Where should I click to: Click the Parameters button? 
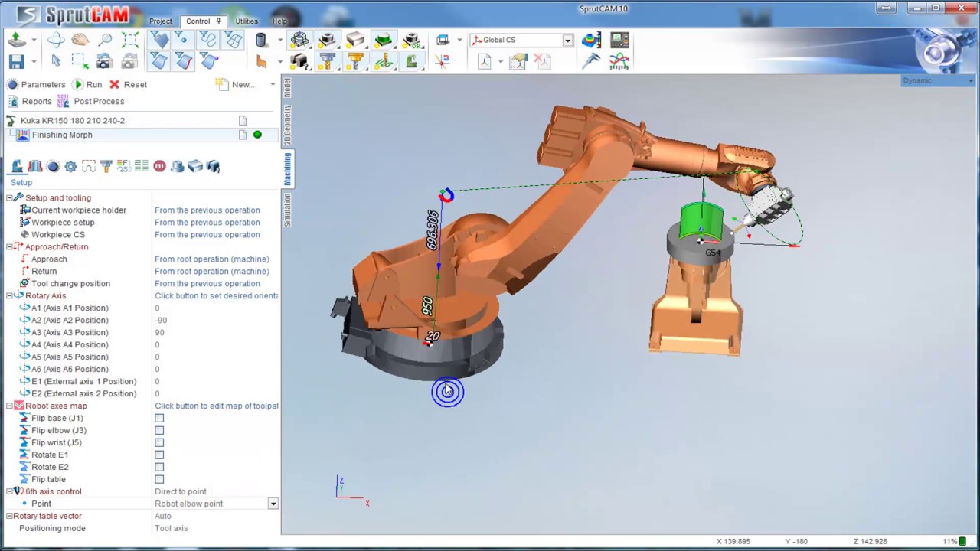[x=36, y=84]
